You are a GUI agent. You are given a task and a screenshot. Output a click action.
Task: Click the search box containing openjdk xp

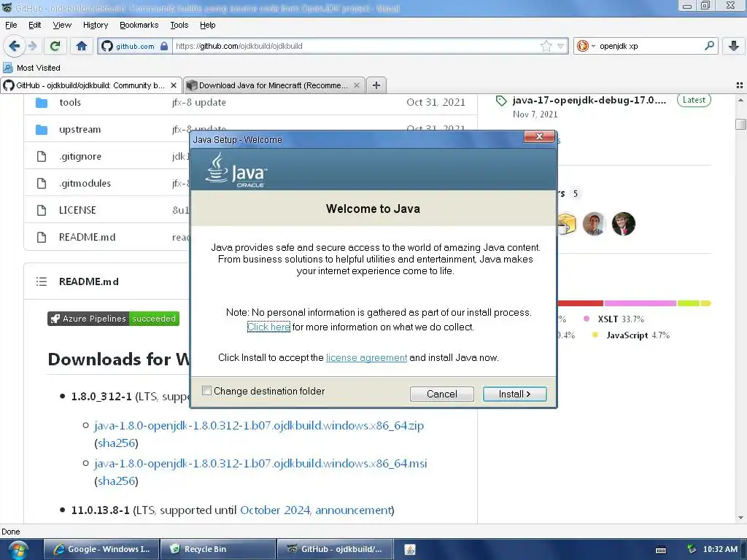pyautogui.click(x=649, y=46)
